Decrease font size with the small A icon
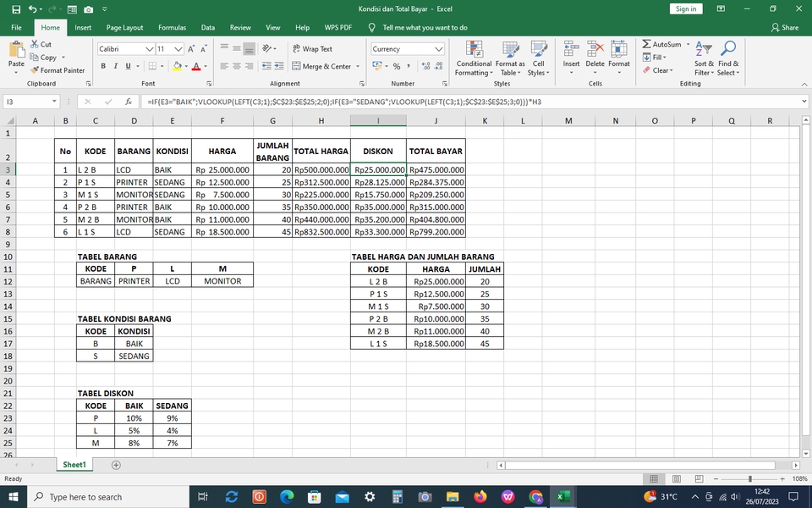The height and width of the screenshot is (508, 812). pos(204,49)
